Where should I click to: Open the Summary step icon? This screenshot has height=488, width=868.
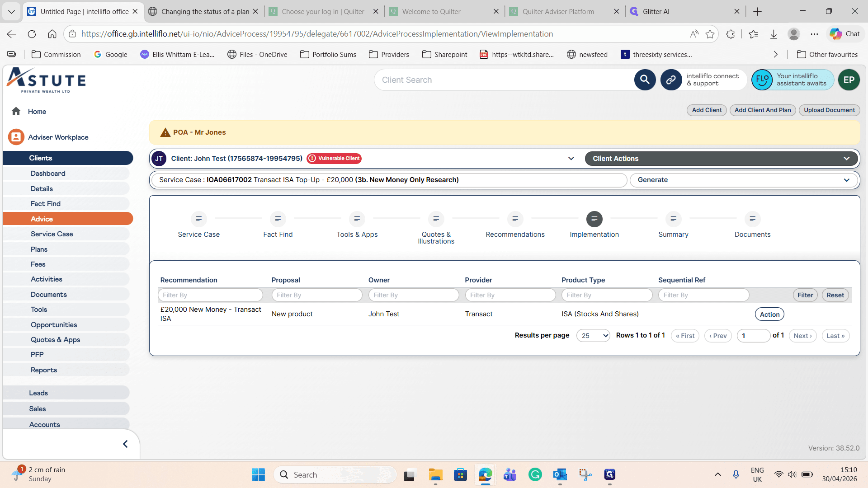coord(673,219)
